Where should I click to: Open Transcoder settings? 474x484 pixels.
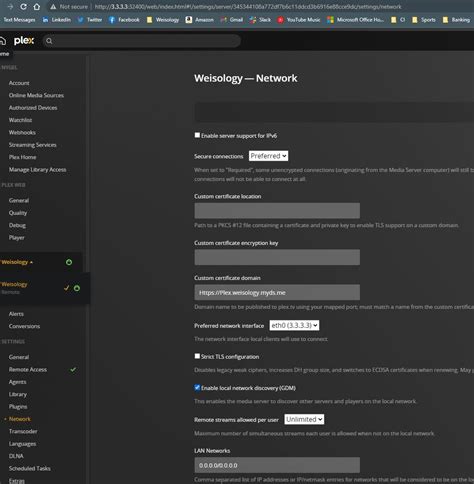[x=23, y=431]
